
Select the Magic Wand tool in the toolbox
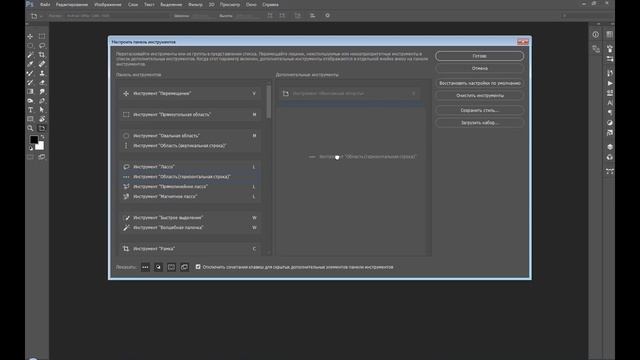30,55
